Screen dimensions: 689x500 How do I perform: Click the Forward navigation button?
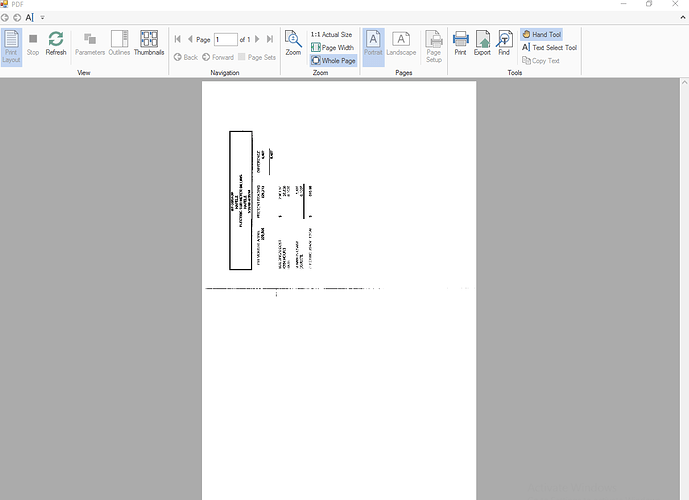point(218,57)
